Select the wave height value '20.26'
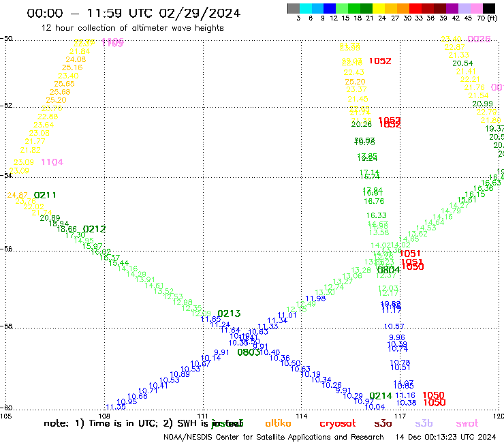504x443 pixels. [362, 125]
